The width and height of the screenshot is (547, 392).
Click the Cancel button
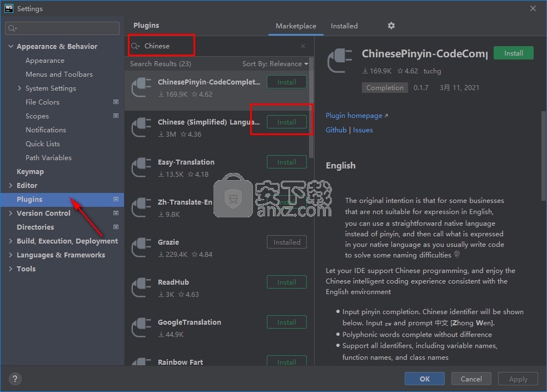pyautogui.click(x=471, y=379)
